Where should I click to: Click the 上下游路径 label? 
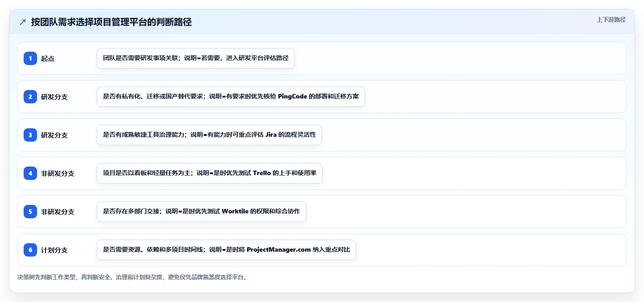click(x=611, y=20)
